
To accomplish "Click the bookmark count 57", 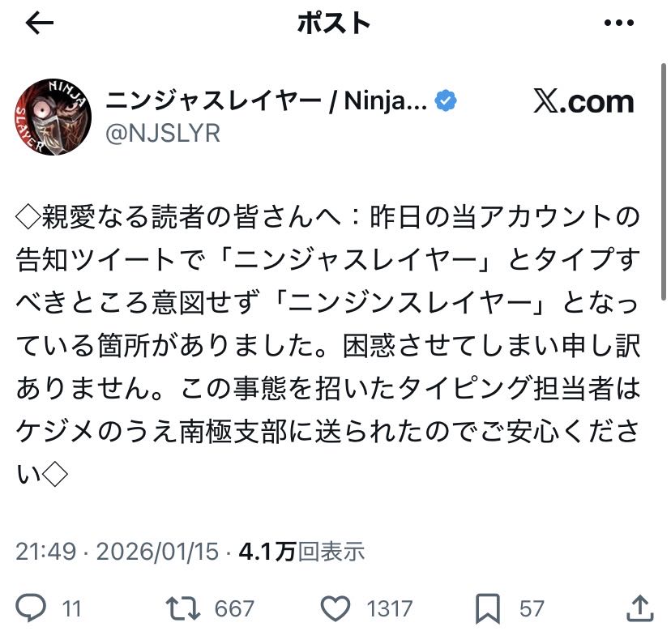I will tap(531, 608).
